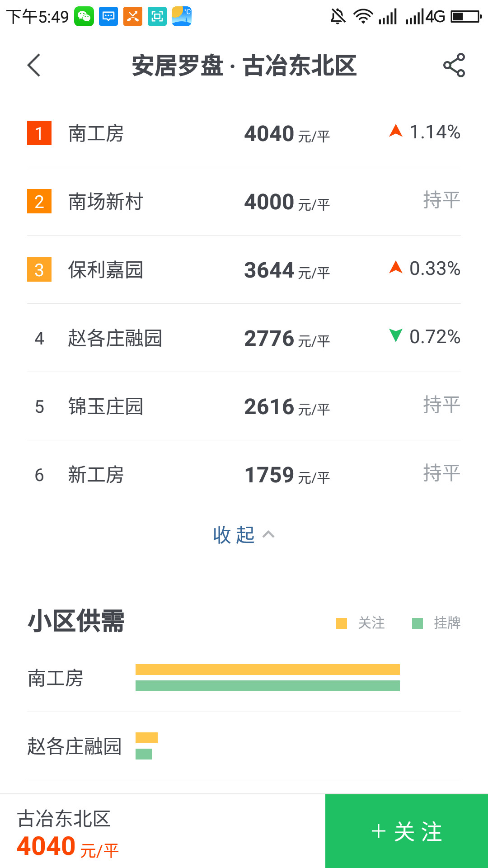Tap the 收起 chevron arrow

268,535
